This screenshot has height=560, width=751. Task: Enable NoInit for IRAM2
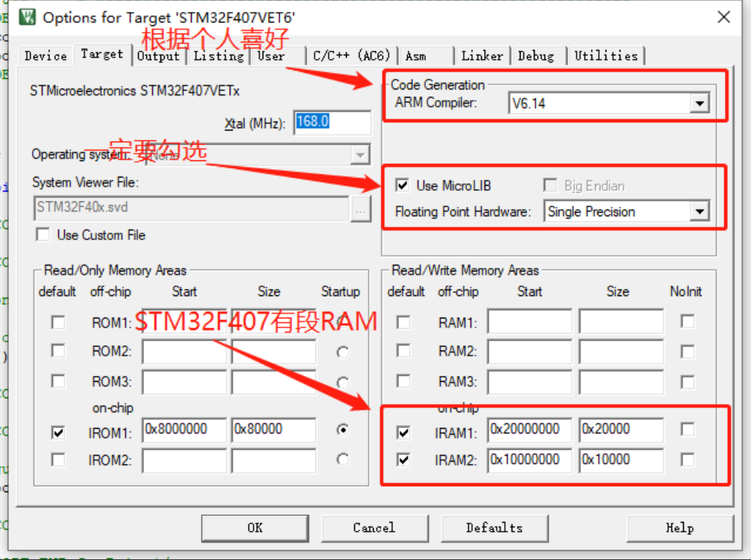688,460
